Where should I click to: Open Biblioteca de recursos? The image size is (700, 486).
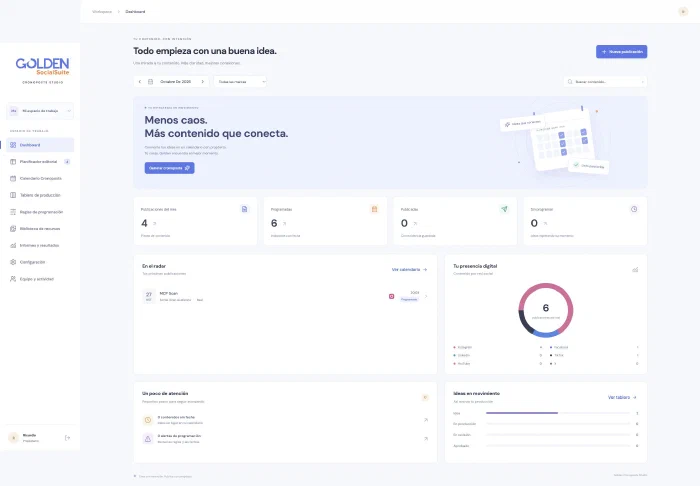click(40, 228)
